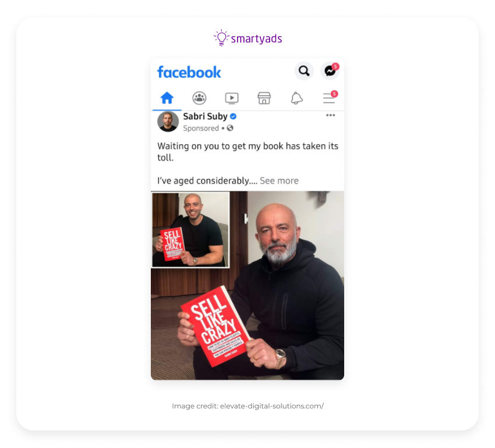
Task: Open the inset younger photo
Action: coord(190,230)
